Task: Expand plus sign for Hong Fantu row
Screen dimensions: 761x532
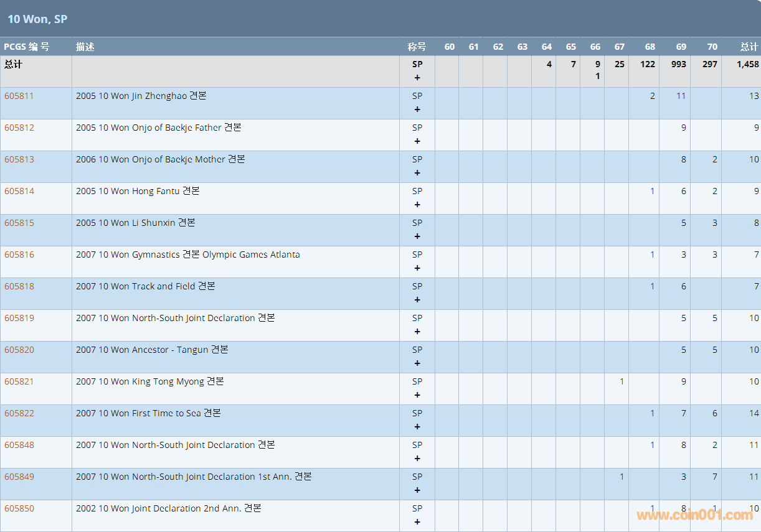Action: tap(417, 205)
